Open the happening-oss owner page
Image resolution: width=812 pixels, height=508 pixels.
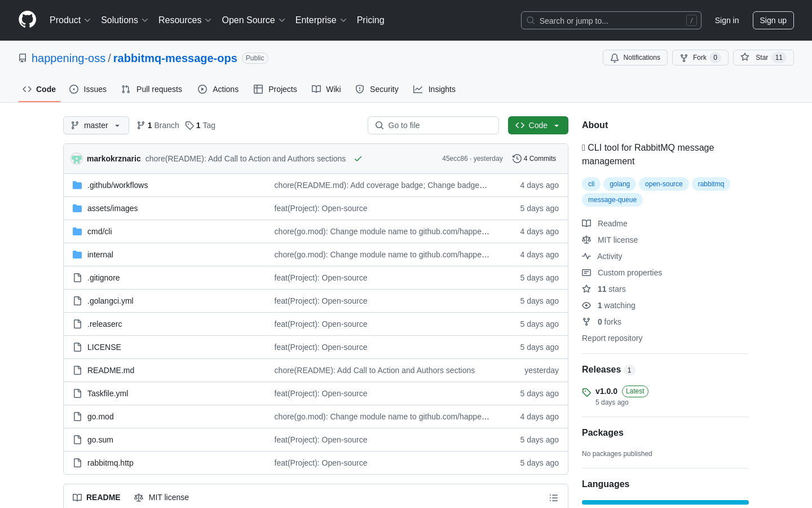pyautogui.click(x=68, y=58)
